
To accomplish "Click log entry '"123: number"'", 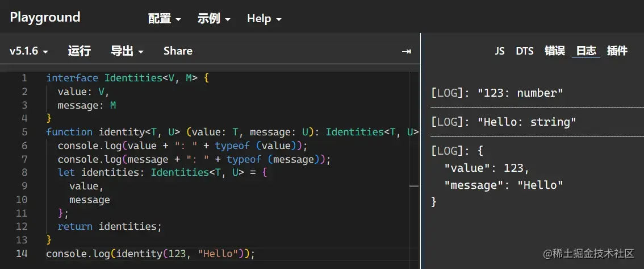I will click(520, 93).
